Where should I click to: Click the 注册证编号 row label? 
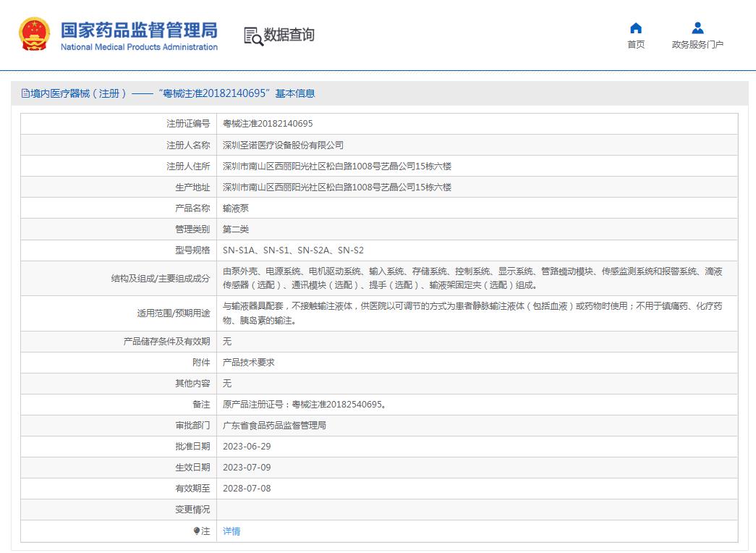[188, 124]
